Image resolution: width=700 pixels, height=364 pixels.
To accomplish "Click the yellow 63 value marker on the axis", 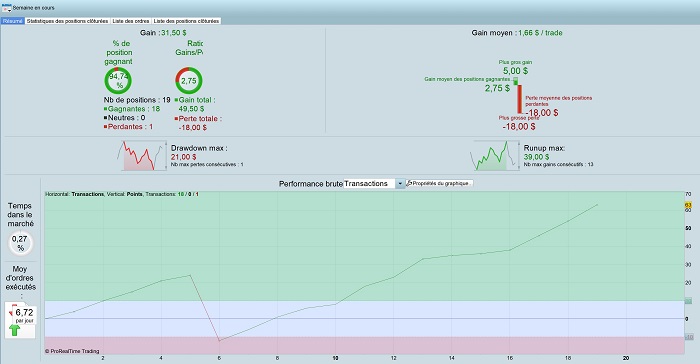I will [x=688, y=205].
